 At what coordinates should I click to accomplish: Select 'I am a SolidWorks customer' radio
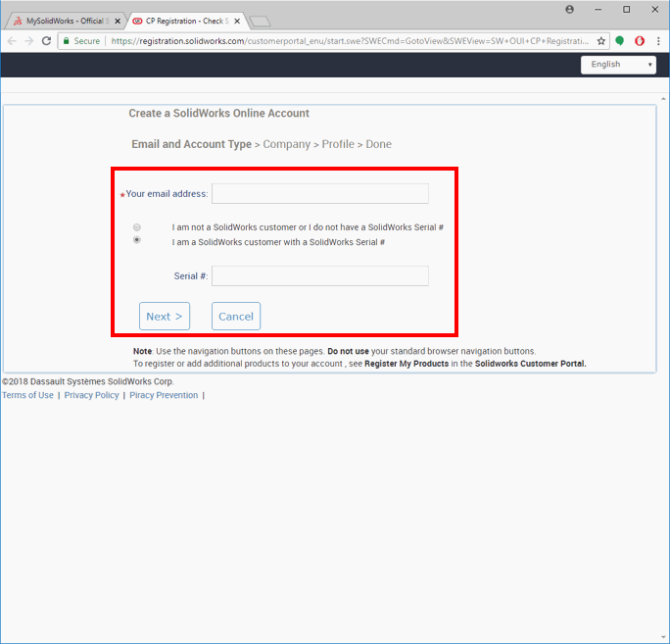(x=137, y=240)
